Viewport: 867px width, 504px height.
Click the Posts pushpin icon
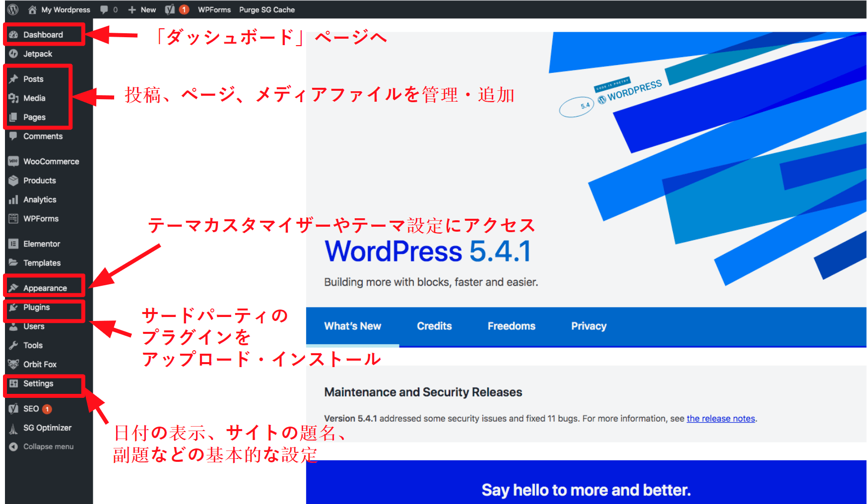point(13,79)
